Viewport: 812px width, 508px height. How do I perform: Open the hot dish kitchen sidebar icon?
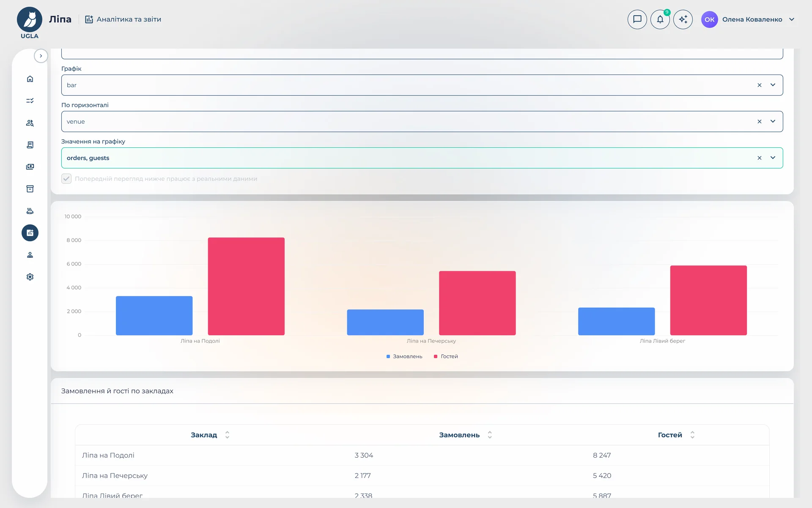(x=30, y=211)
